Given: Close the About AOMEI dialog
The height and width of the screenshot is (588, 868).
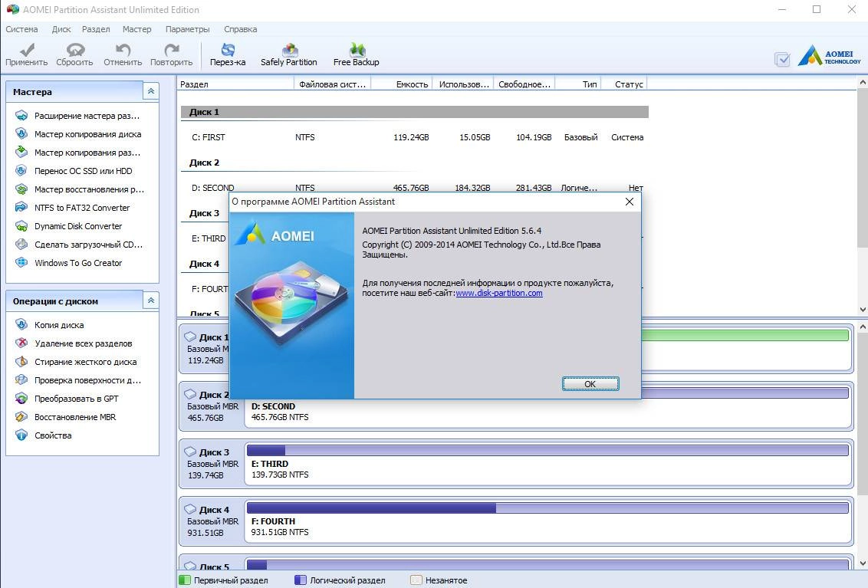Looking at the screenshot, I should (x=630, y=202).
